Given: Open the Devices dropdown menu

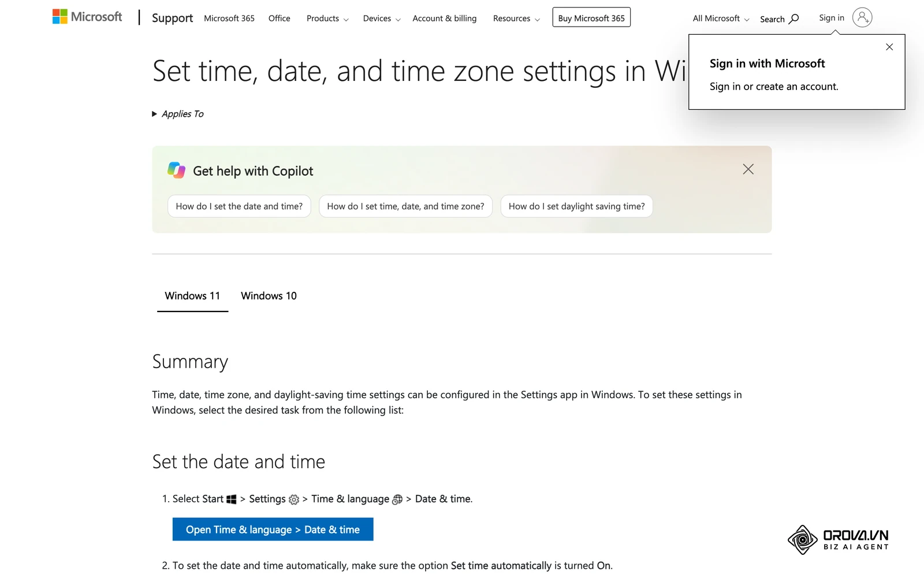Looking at the screenshot, I should [382, 18].
